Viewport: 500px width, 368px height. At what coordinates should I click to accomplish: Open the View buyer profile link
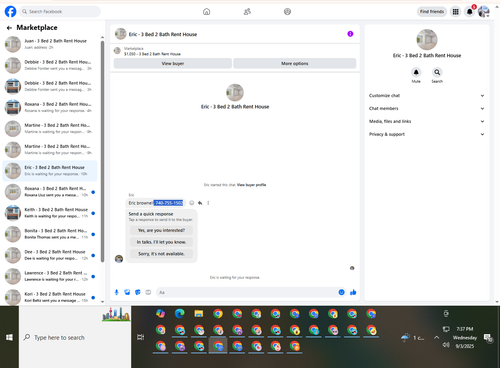pyautogui.click(x=251, y=185)
